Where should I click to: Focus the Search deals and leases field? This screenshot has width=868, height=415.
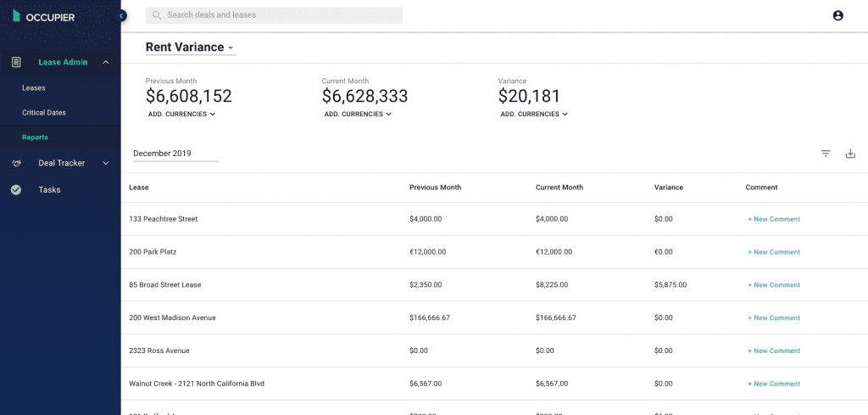[274, 15]
